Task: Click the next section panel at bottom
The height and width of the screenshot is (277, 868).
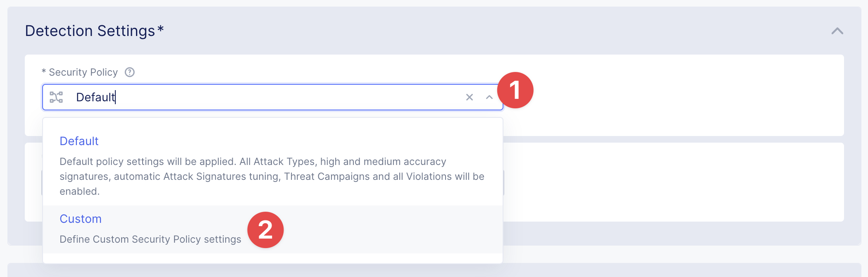Action: (434, 270)
